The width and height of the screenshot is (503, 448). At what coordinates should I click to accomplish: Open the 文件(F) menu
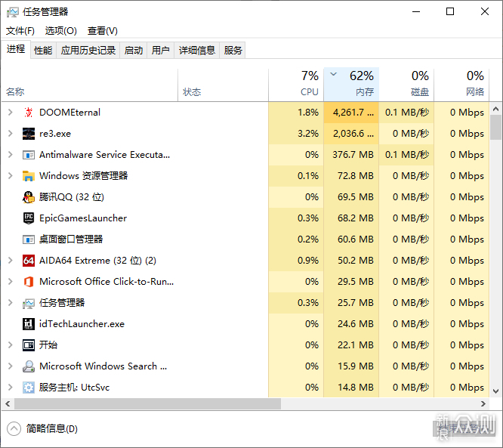pyautogui.click(x=20, y=31)
